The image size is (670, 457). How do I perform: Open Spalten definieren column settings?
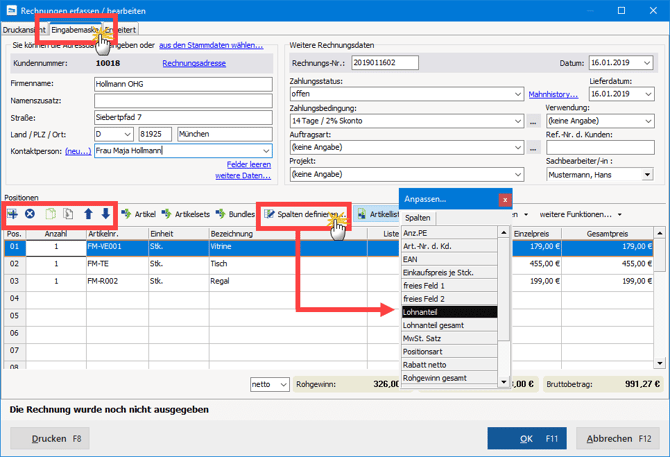(301, 214)
